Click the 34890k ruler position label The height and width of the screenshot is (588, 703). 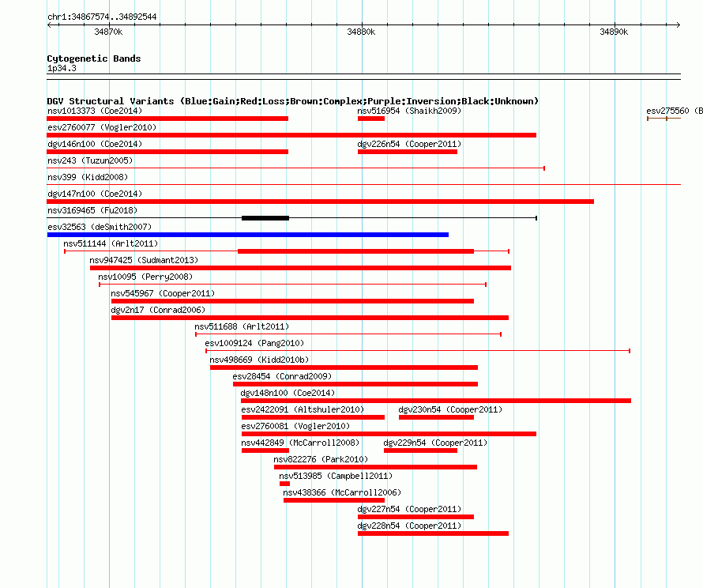tap(614, 32)
